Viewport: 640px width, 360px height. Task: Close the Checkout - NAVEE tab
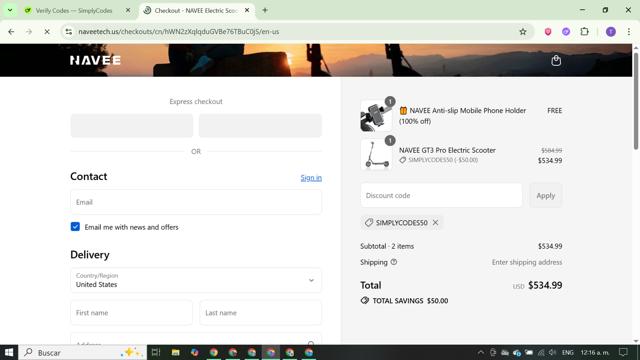click(x=247, y=10)
